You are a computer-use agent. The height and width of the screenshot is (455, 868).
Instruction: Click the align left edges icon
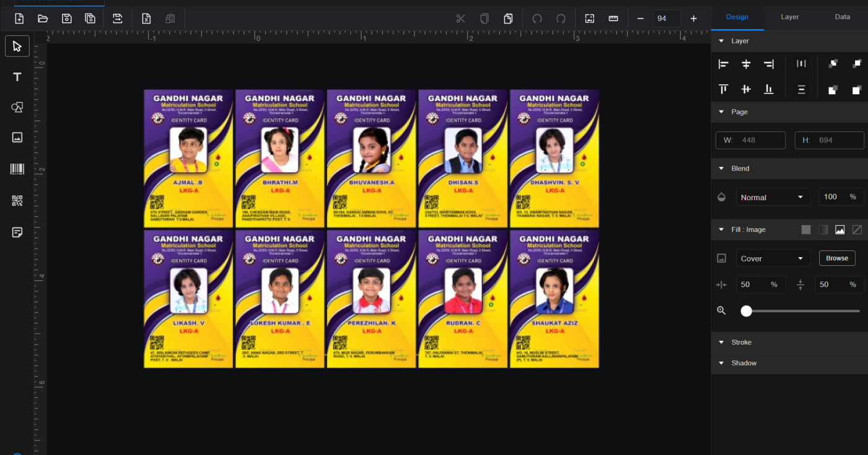(723, 64)
